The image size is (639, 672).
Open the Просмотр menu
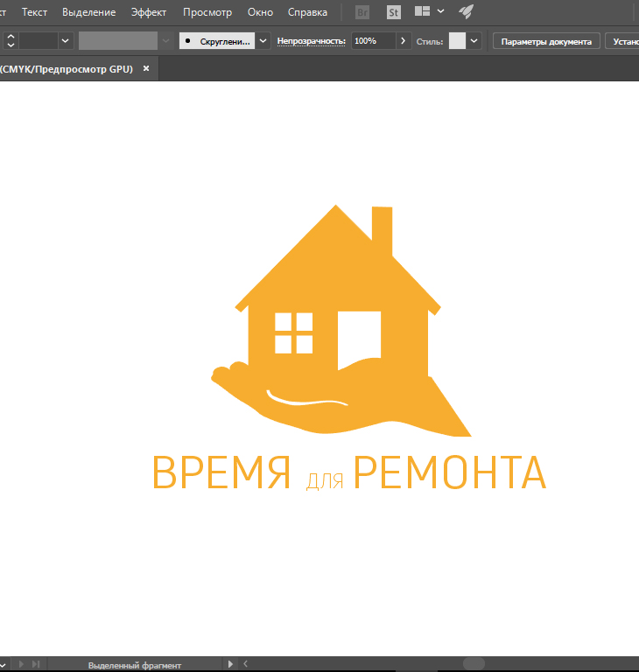[x=207, y=12]
